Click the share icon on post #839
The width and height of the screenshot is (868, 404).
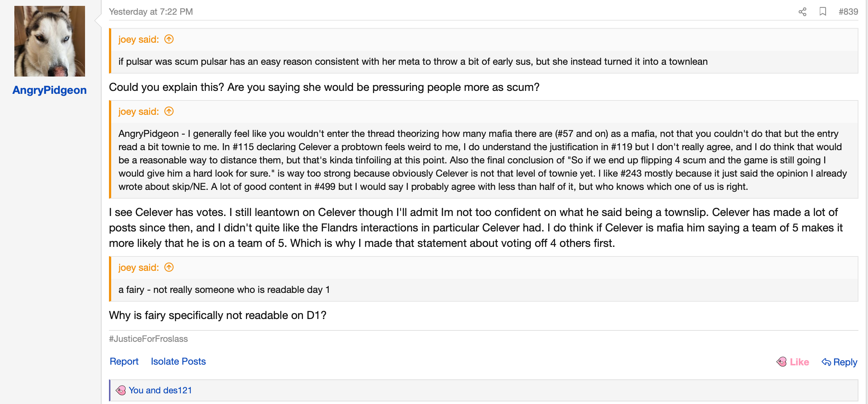[x=802, y=12]
